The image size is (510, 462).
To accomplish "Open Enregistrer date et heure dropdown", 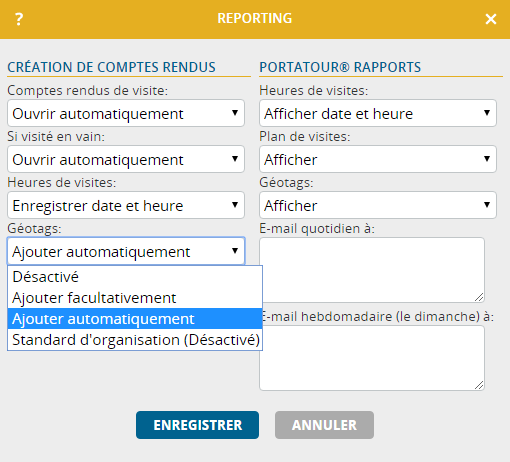I will pyautogui.click(x=126, y=205).
